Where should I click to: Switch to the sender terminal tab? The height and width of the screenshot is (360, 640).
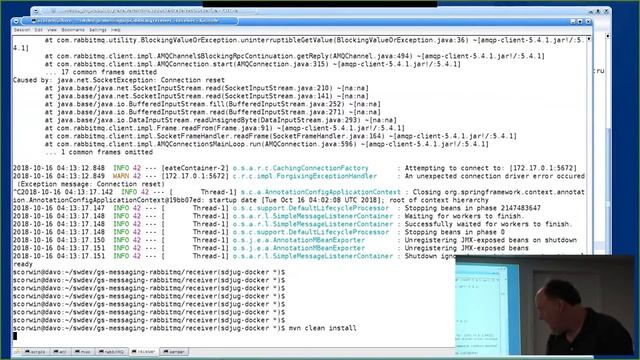(174, 352)
